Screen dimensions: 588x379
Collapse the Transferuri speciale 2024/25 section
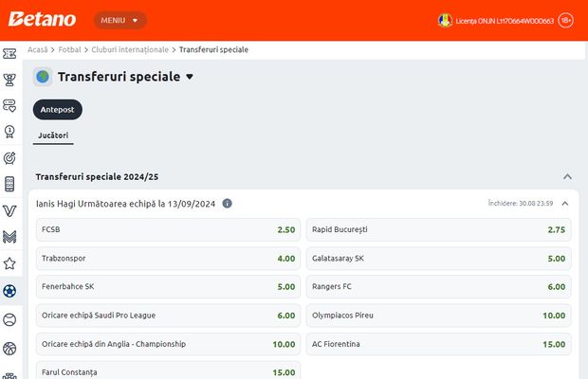567,176
